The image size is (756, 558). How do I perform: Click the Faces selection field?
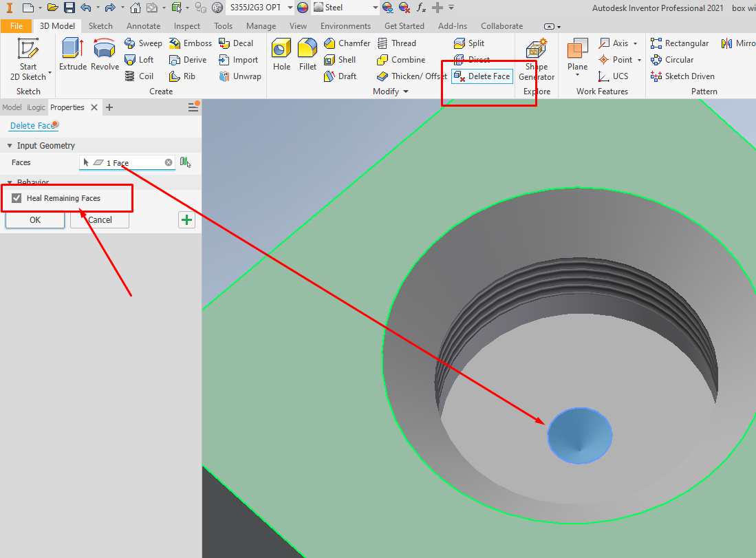pyautogui.click(x=127, y=162)
